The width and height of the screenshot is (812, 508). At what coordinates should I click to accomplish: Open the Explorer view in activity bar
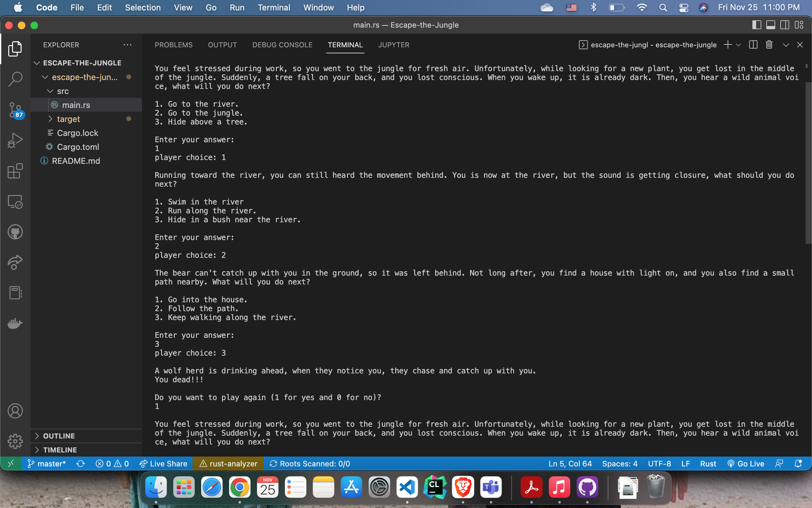15,49
